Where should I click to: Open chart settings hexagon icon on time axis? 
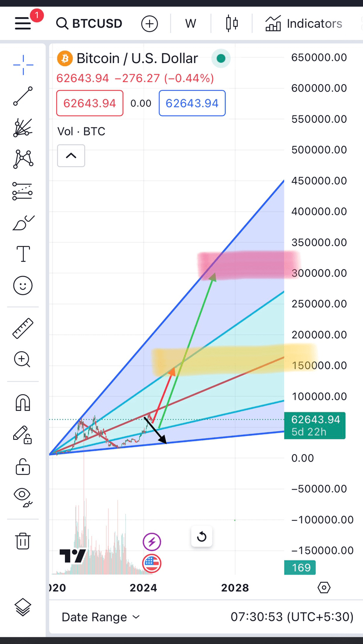point(324,587)
